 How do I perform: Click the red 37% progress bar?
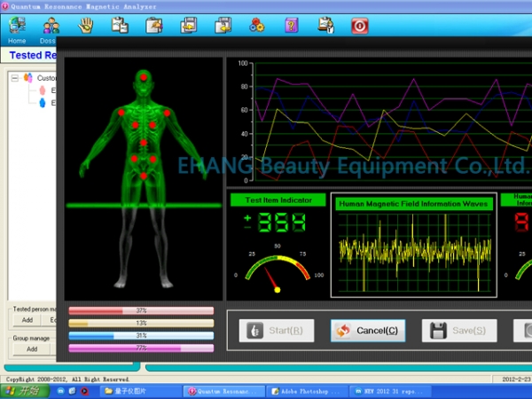click(141, 311)
